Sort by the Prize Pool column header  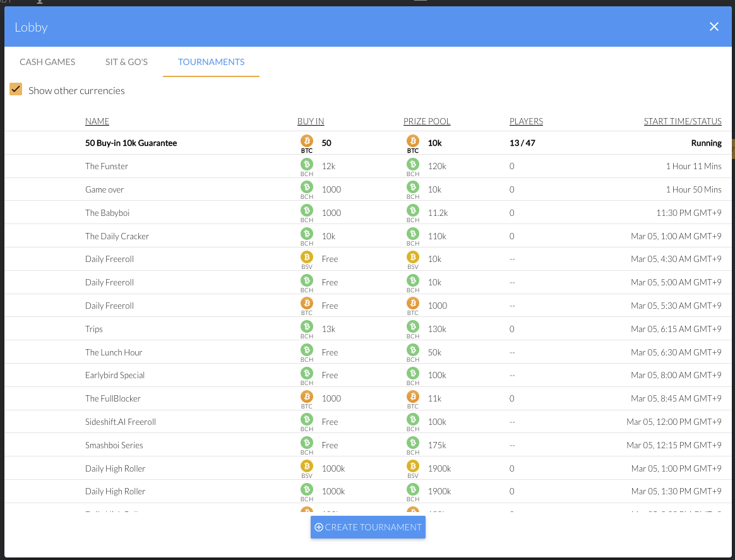pyautogui.click(x=427, y=121)
